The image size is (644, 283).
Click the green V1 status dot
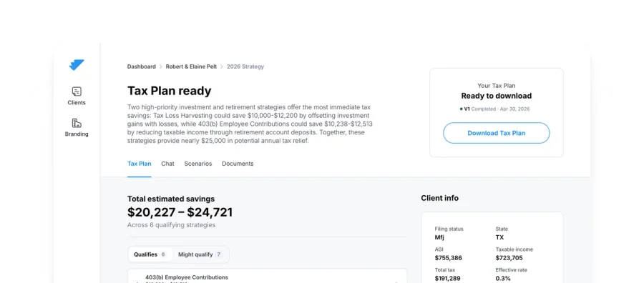coord(462,109)
